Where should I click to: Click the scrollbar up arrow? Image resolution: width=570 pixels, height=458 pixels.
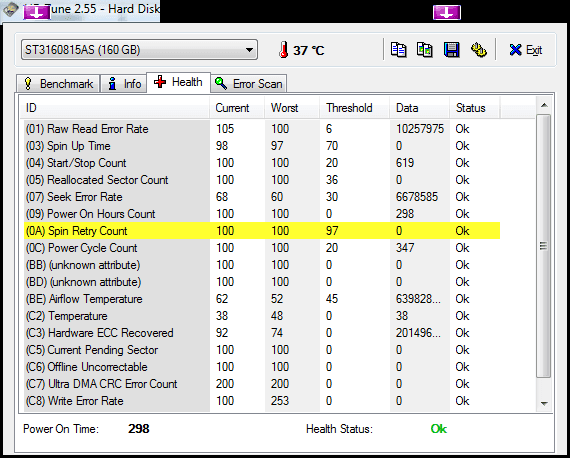pos(544,105)
